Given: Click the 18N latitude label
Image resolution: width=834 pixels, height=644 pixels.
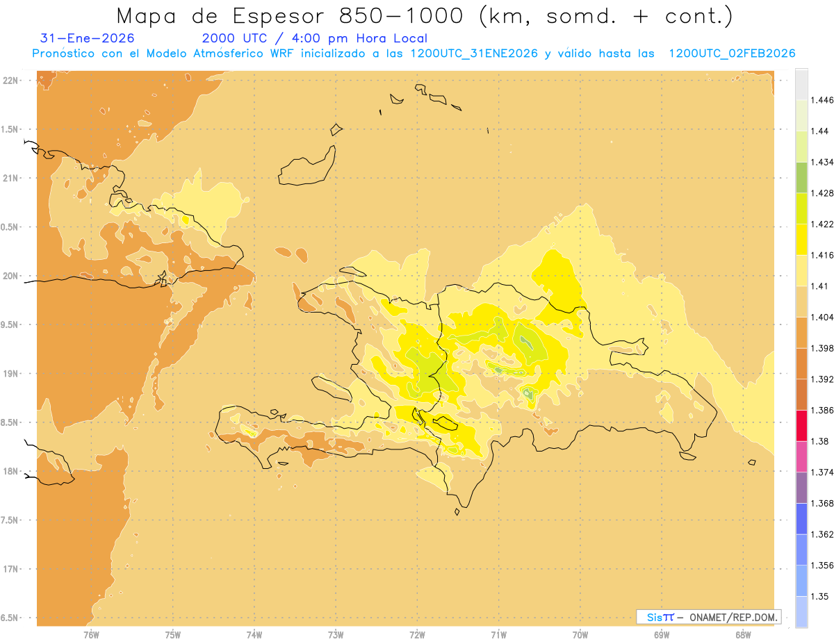Looking at the screenshot, I should tap(10, 471).
